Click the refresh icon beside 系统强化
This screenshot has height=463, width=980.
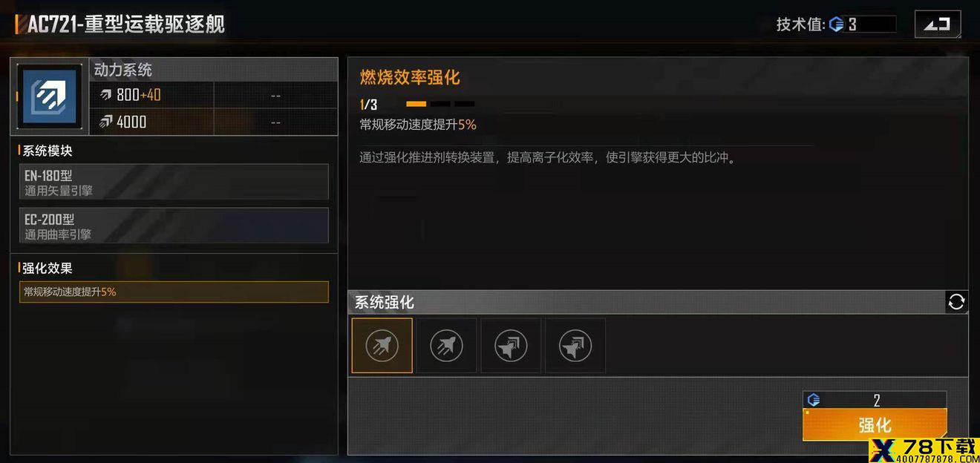[x=957, y=302]
